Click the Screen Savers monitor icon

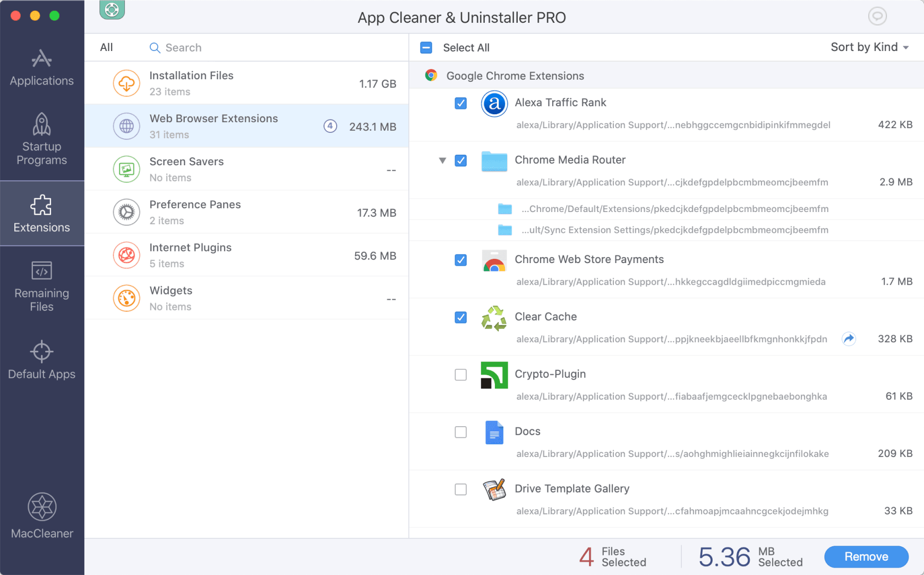coord(126,170)
